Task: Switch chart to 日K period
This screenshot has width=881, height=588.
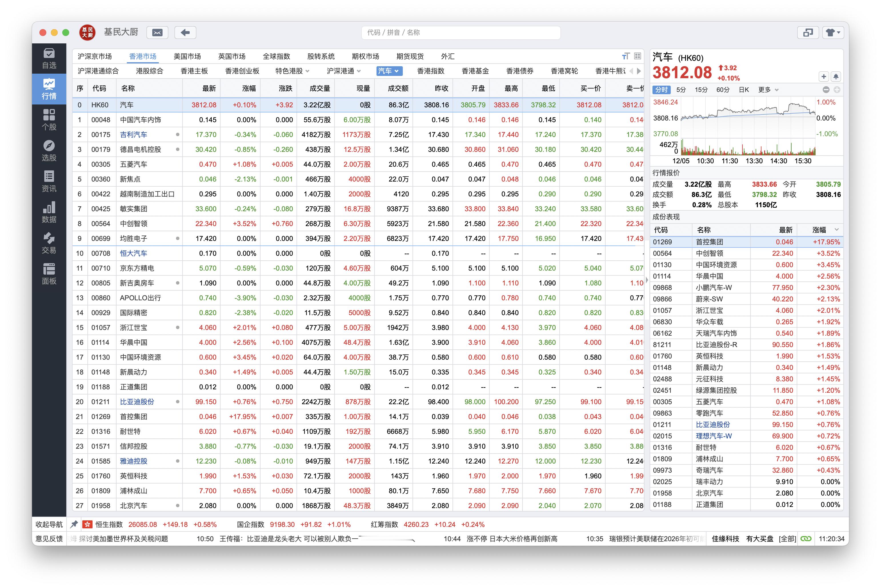Action: 744,90
